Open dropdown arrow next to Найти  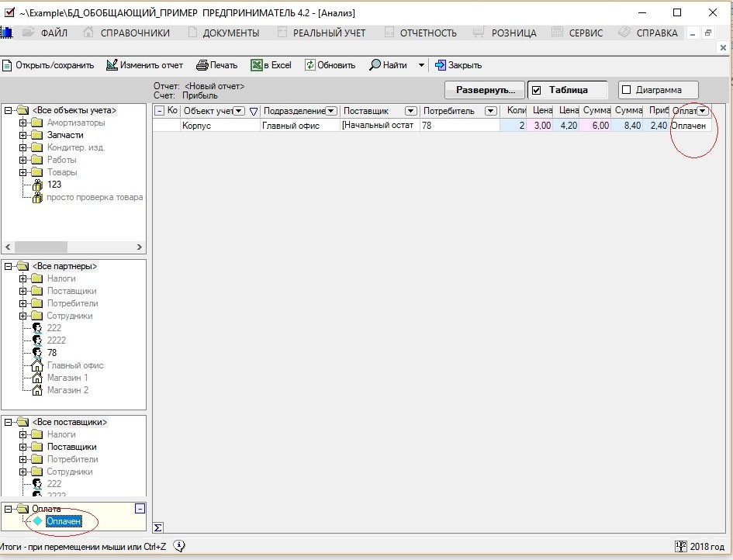[x=421, y=65]
